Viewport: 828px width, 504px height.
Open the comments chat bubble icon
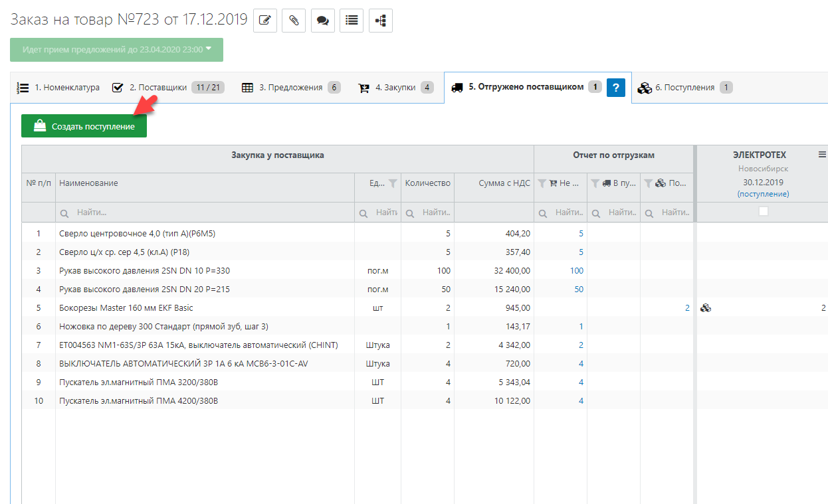322,20
